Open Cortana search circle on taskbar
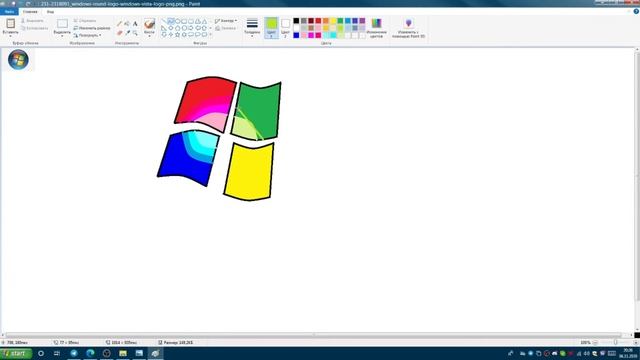The image size is (640, 360). pyautogui.click(x=41, y=353)
